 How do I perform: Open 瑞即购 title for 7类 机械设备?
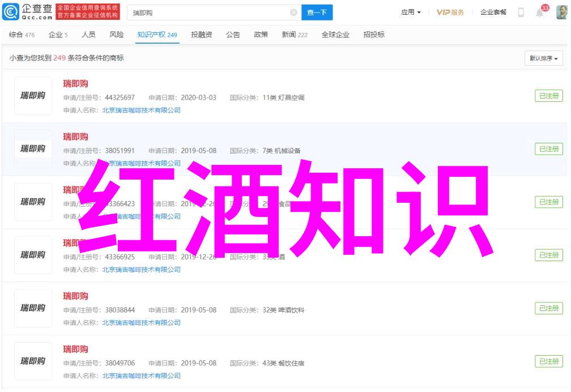click(x=75, y=137)
